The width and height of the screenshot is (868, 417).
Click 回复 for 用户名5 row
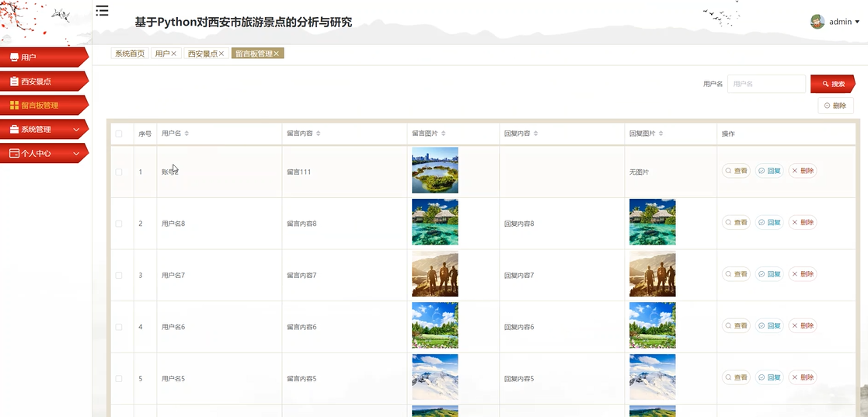(769, 377)
